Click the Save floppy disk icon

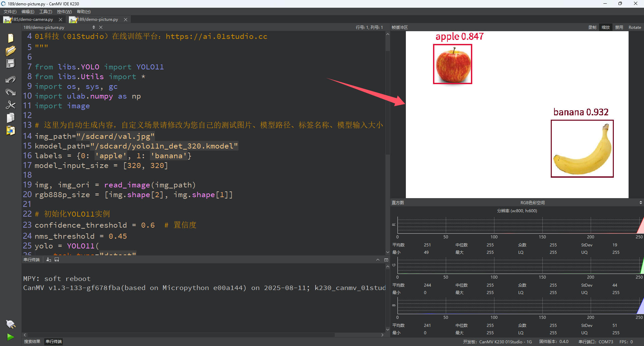point(10,64)
